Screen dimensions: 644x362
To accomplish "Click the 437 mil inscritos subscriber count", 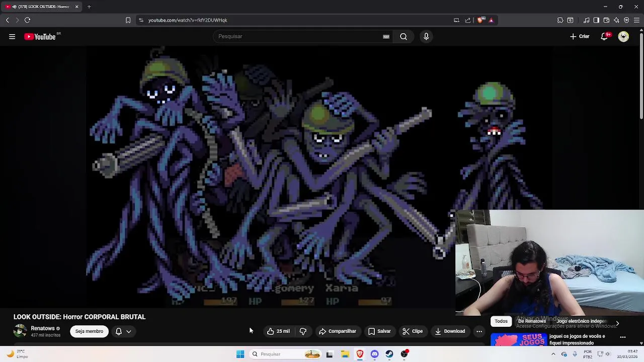I will (45, 335).
